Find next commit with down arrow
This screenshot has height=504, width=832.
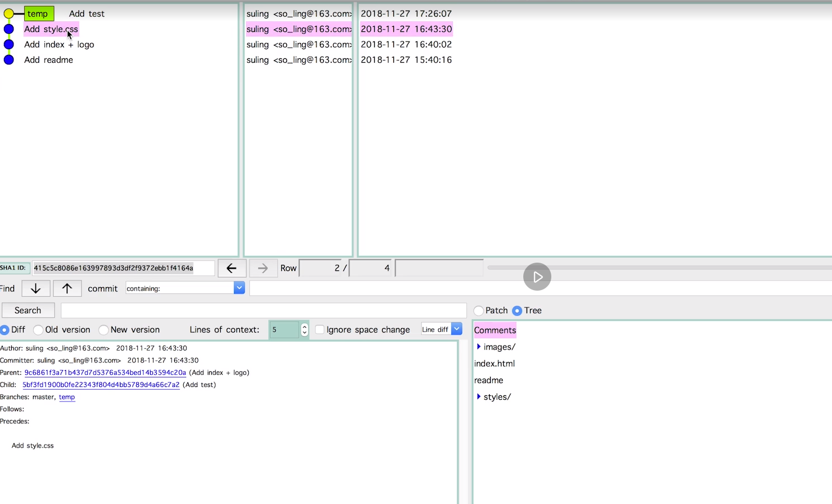tap(36, 288)
